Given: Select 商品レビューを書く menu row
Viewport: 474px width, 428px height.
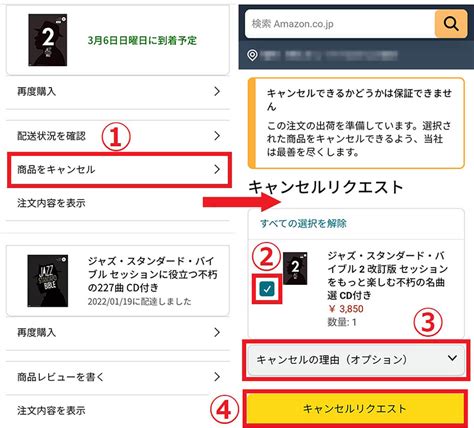Looking at the screenshot, I should click(x=119, y=377).
